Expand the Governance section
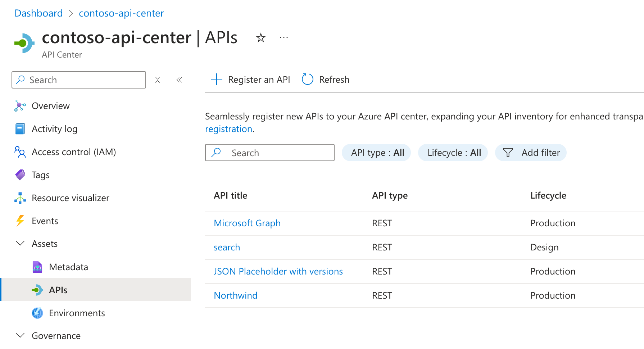Viewport: 644px width, 349px height. [20, 335]
